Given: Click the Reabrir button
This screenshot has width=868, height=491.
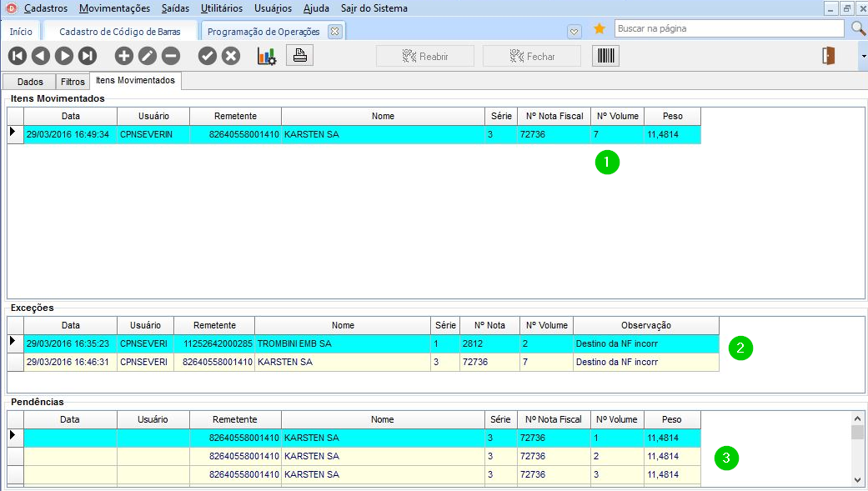Looking at the screenshot, I should tap(425, 56).
